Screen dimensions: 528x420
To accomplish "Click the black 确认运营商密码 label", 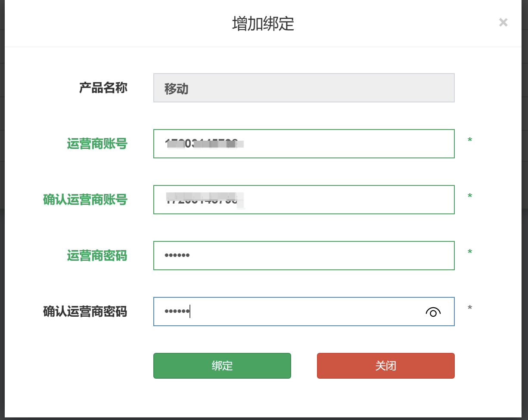I will click(x=85, y=312).
